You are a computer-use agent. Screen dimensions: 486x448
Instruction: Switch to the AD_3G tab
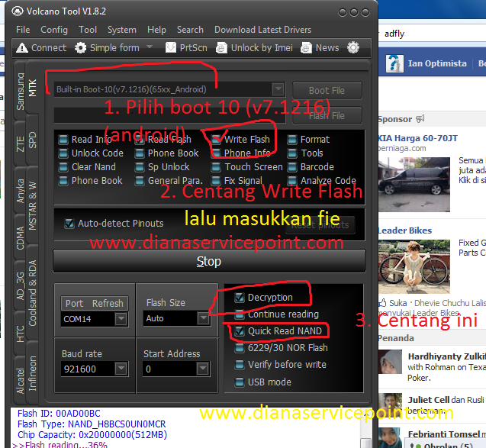click(20, 285)
